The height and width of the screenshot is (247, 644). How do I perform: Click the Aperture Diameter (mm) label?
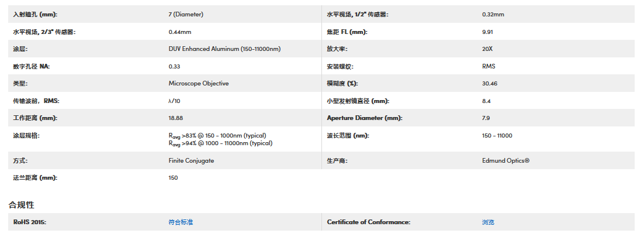click(x=365, y=118)
